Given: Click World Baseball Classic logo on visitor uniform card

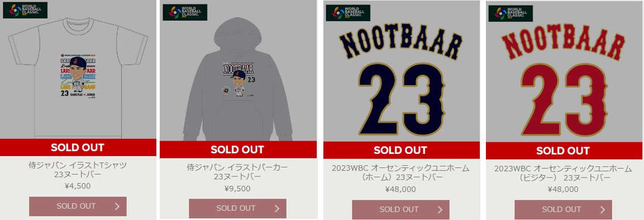Looking at the screenshot, I should (x=511, y=13).
